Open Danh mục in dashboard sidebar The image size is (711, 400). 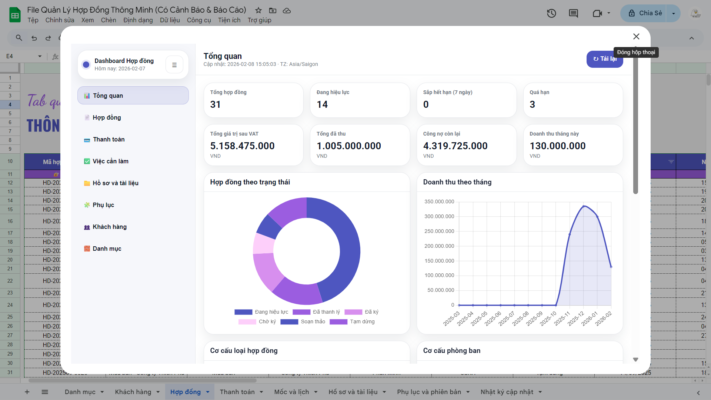pos(107,248)
